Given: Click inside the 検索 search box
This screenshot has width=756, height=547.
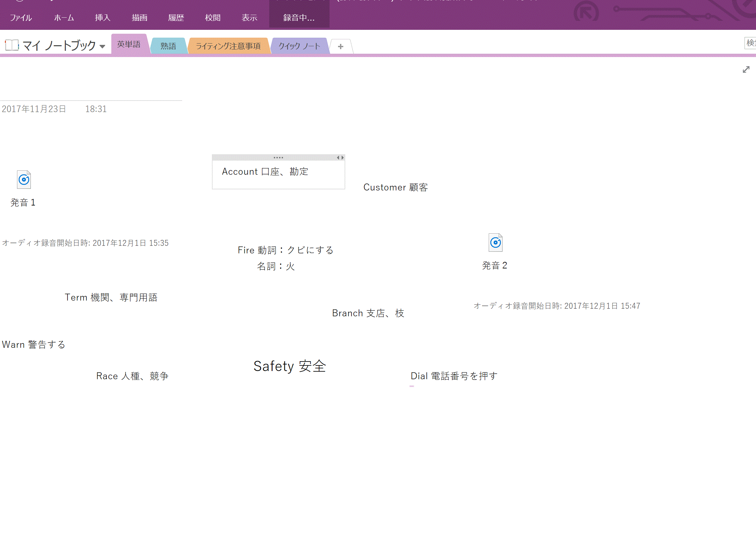Looking at the screenshot, I should coord(751,43).
